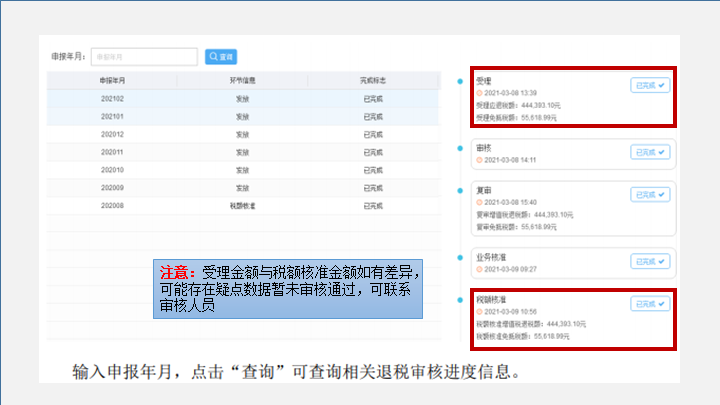
Task: Select the 202011 declaration row
Action: click(x=242, y=152)
